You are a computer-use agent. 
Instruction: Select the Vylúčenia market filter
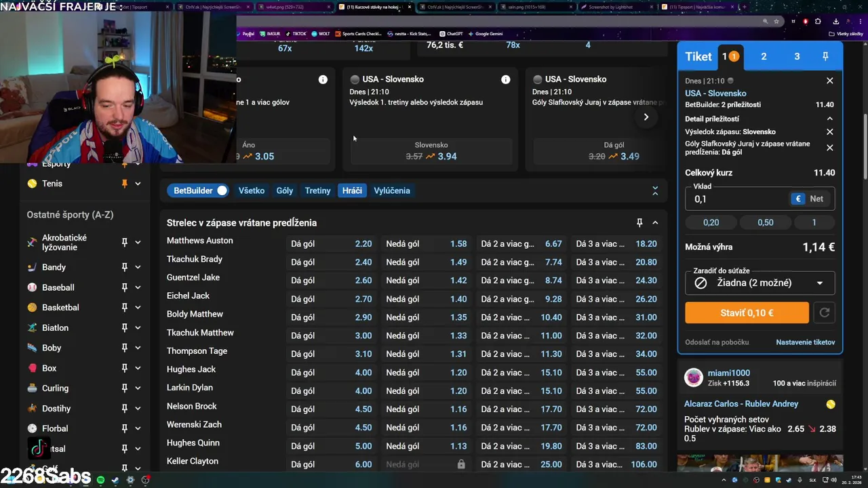pyautogui.click(x=392, y=190)
